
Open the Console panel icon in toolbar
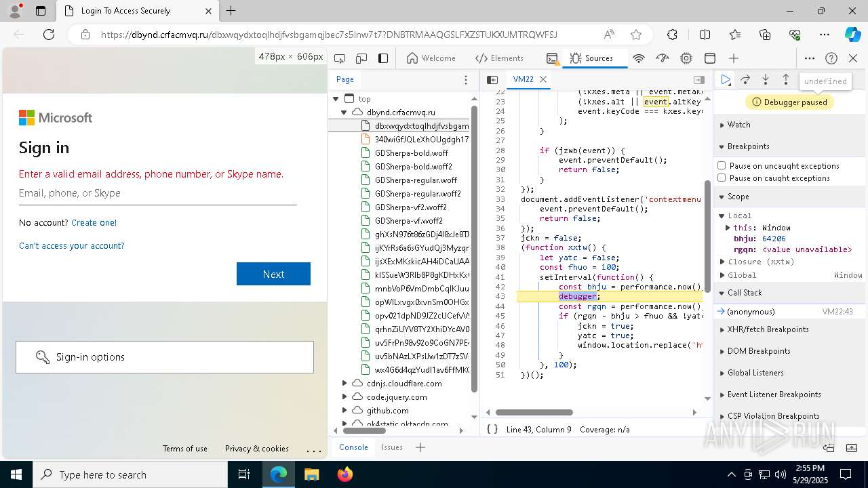552,58
